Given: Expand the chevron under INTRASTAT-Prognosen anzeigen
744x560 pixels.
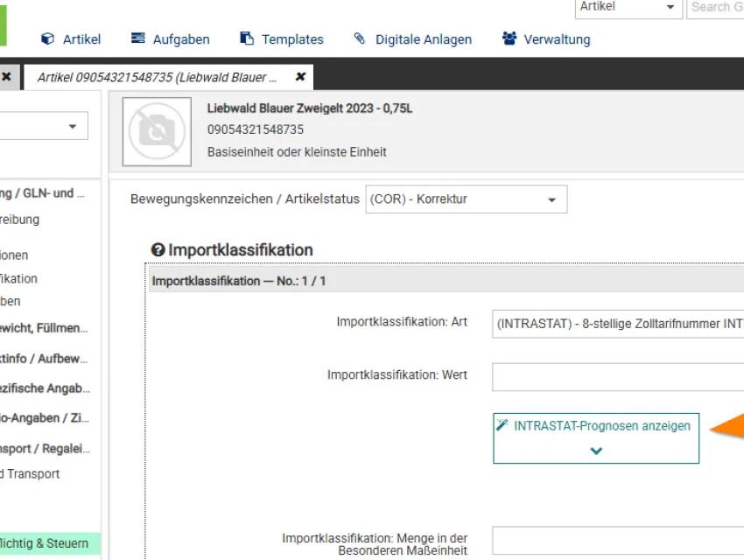Looking at the screenshot, I should tap(596, 451).
